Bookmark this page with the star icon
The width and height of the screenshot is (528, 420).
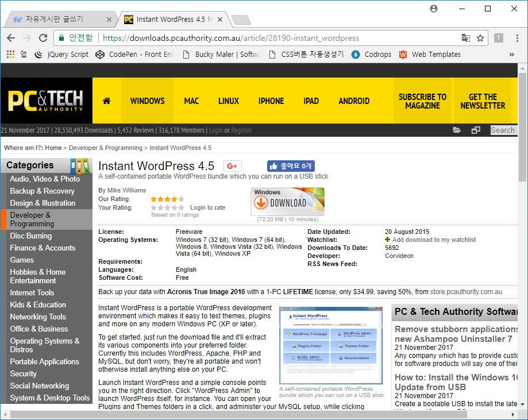coord(480,38)
